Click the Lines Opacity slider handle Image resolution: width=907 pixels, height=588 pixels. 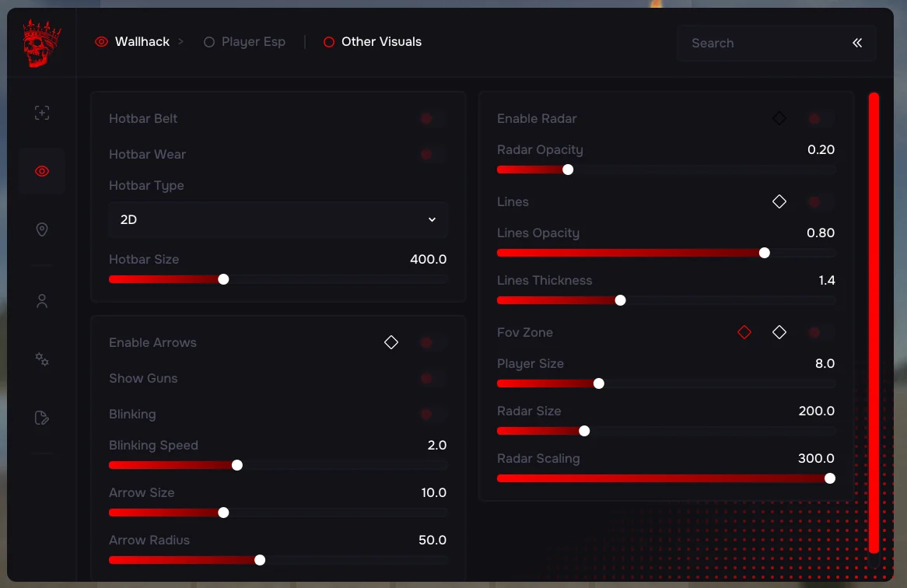click(764, 253)
